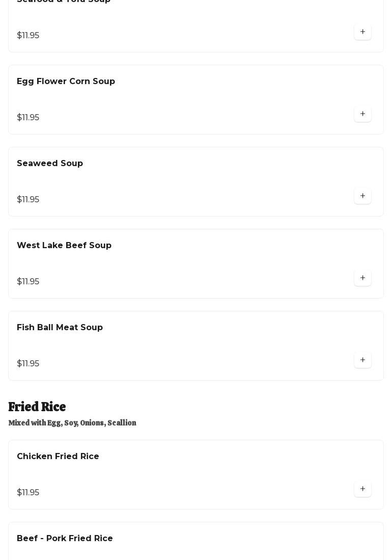This screenshot has width=392, height=560.
Task: Click the Fish Ball Meat Soup price
Action: pyautogui.click(x=28, y=364)
